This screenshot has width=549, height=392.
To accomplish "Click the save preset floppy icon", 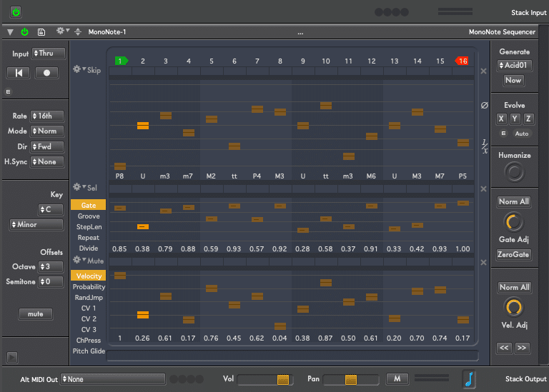I will [41, 32].
